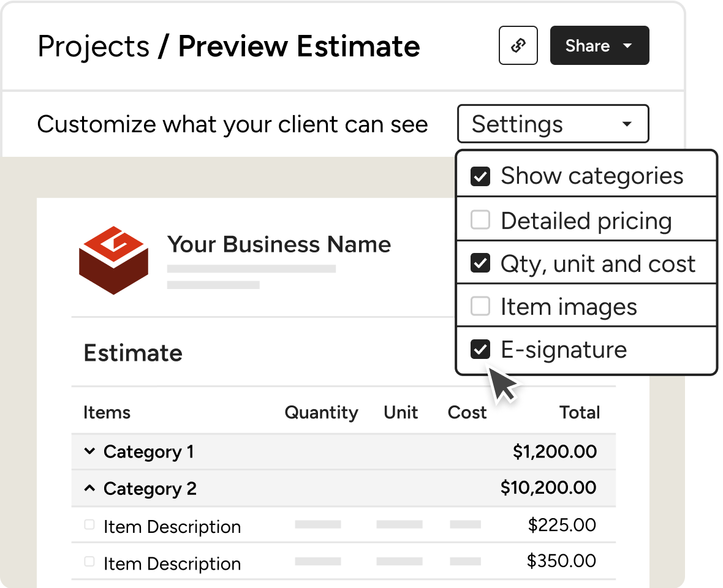Click the down chevron beside Category 1
The image size is (723, 588).
(x=90, y=451)
